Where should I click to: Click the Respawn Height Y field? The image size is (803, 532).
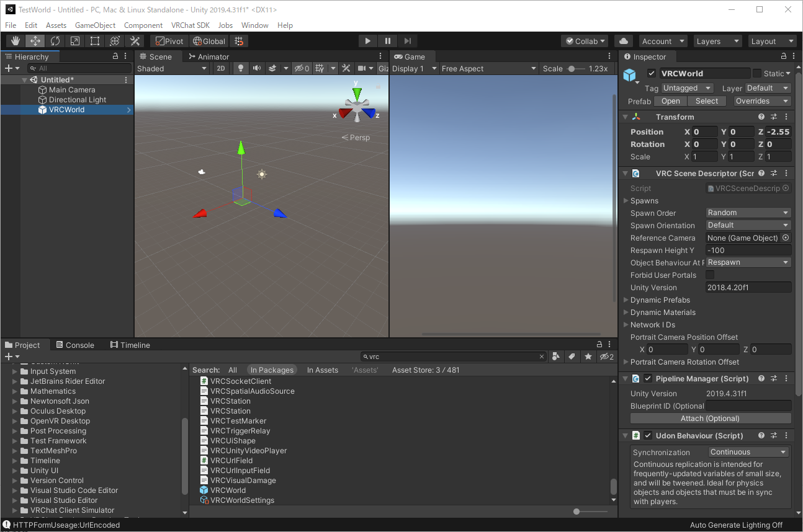tap(748, 250)
